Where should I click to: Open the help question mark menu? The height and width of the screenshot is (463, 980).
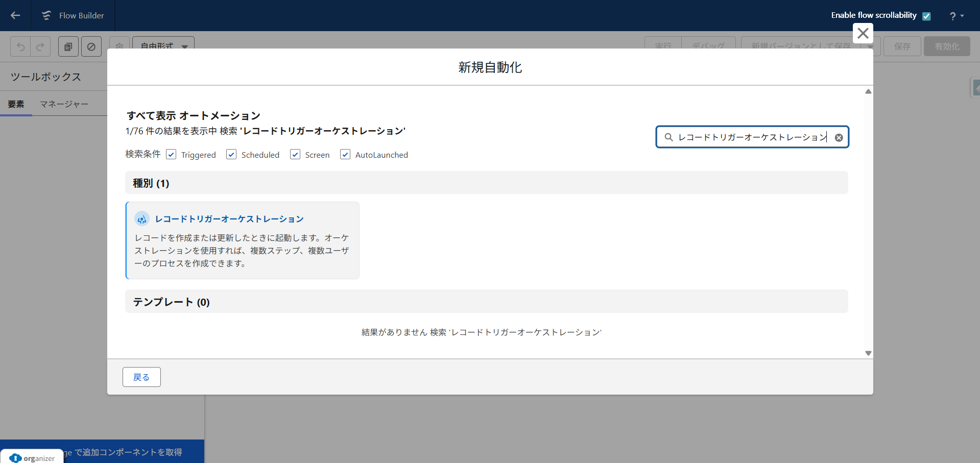pos(956,16)
